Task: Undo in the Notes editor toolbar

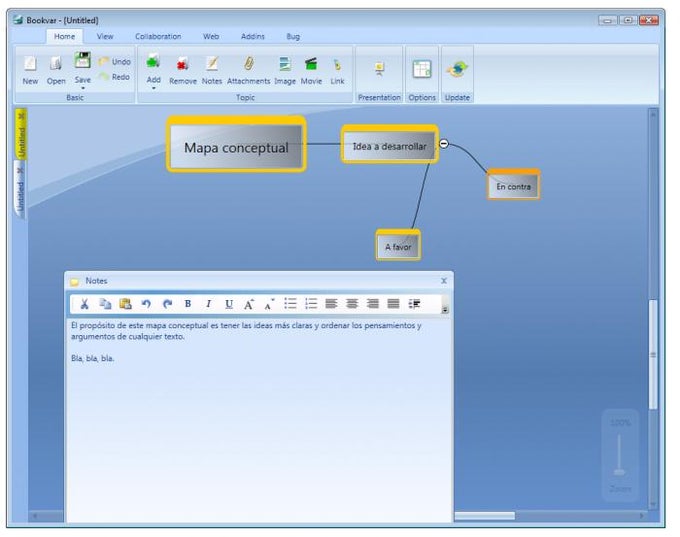Action: point(146,304)
